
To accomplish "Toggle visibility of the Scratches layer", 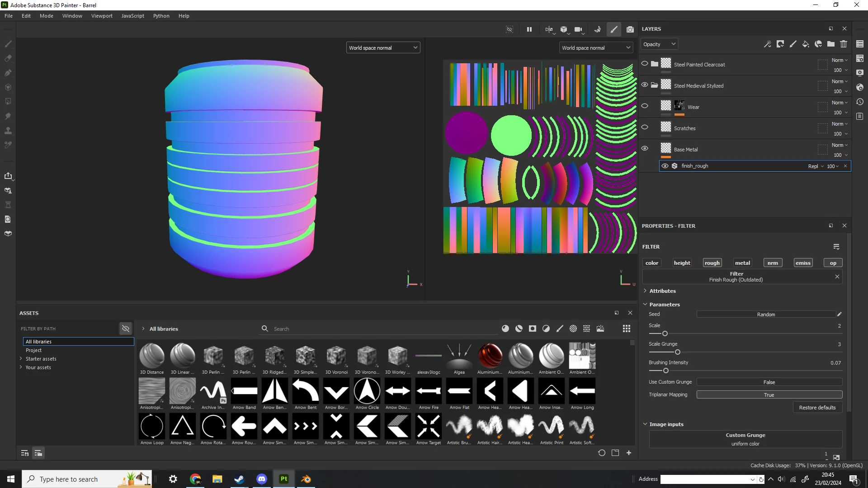I will pyautogui.click(x=645, y=127).
